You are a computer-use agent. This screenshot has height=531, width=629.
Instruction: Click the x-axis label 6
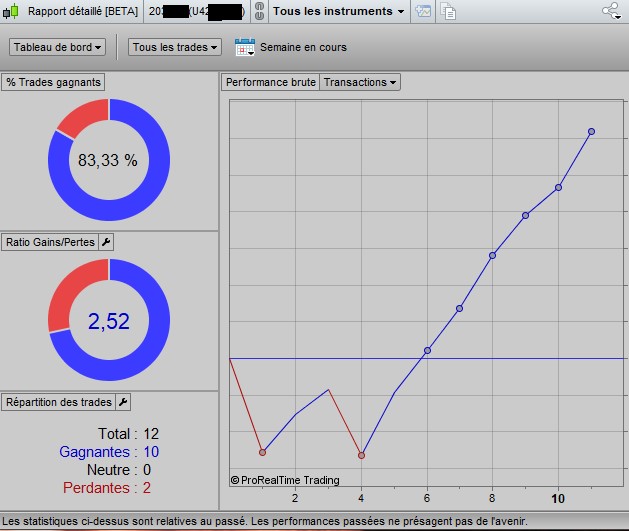tap(427, 499)
